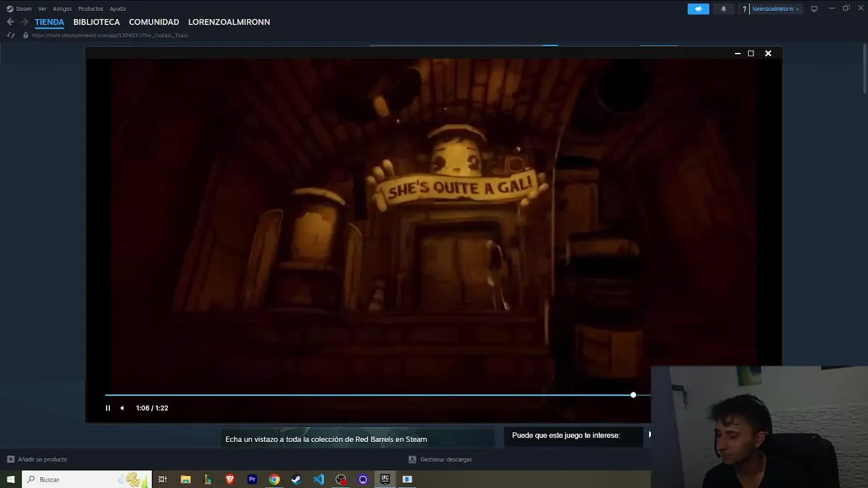Open the Windows Start menu

(11, 479)
